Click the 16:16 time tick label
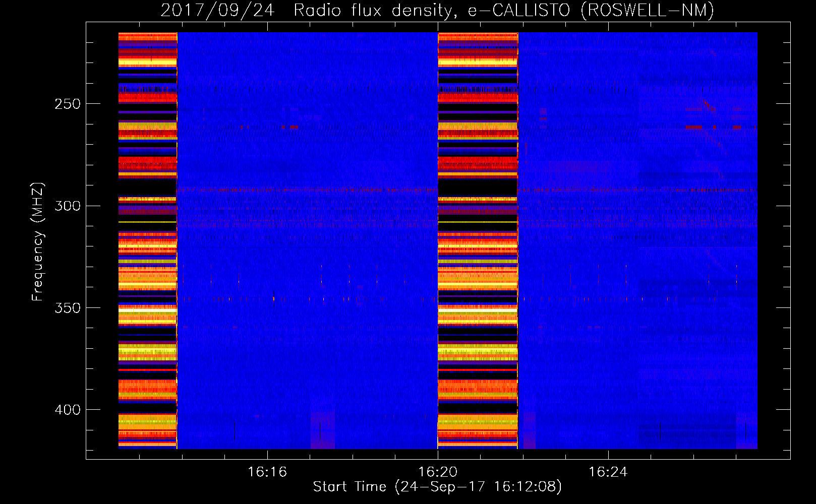This screenshot has height=504, width=816. pyautogui.click(x=267, y=472)
